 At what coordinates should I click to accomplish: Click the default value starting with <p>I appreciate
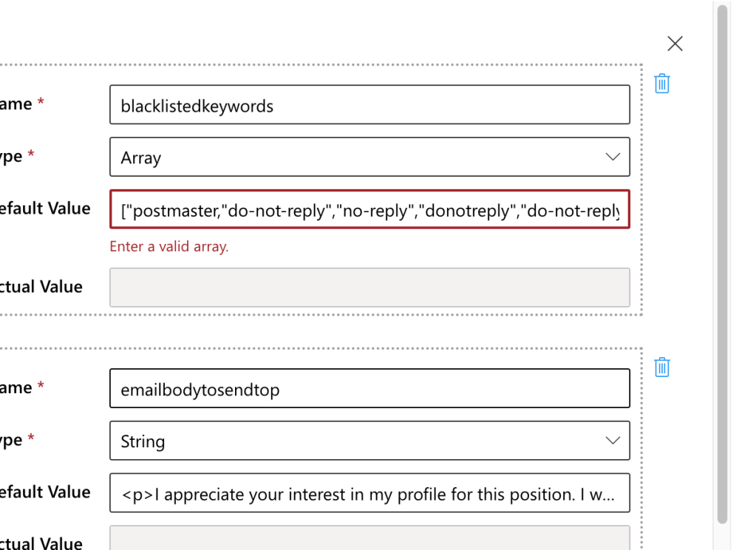370,493
